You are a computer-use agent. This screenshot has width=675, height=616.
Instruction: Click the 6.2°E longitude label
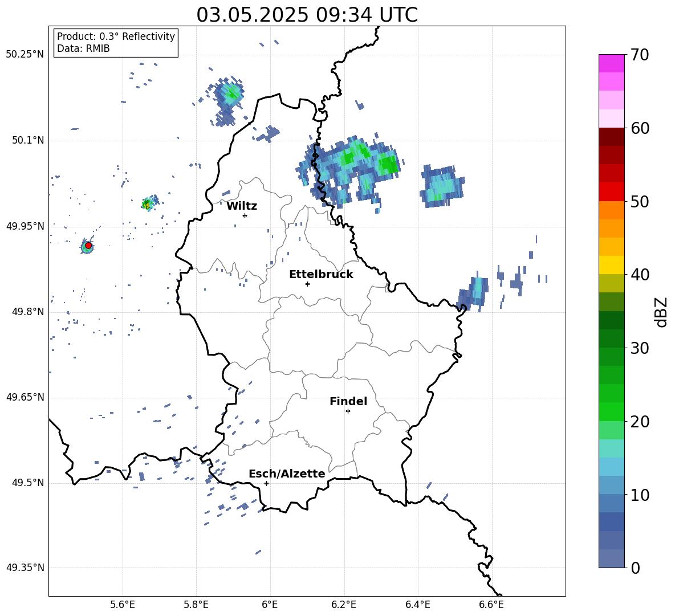click(x=344, y=605)
